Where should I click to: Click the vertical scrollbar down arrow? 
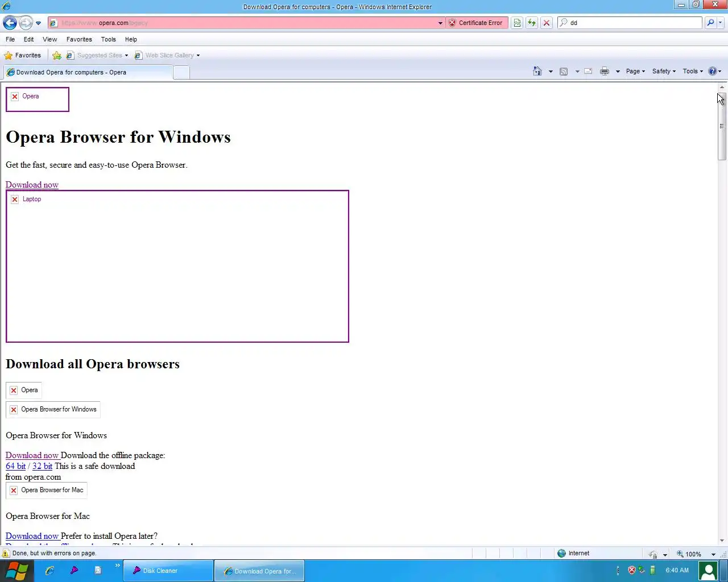[722, 541]
